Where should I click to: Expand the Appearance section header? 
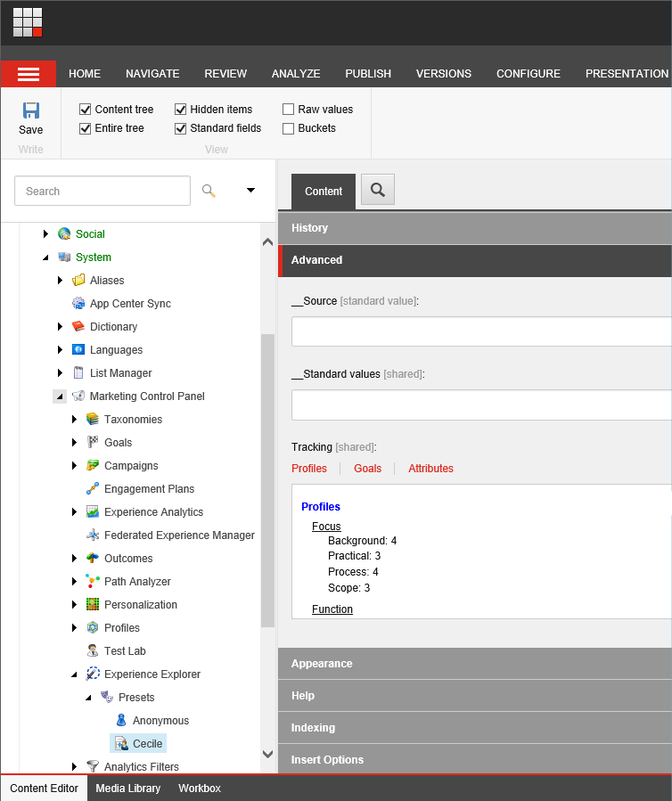tap(475, 664)
